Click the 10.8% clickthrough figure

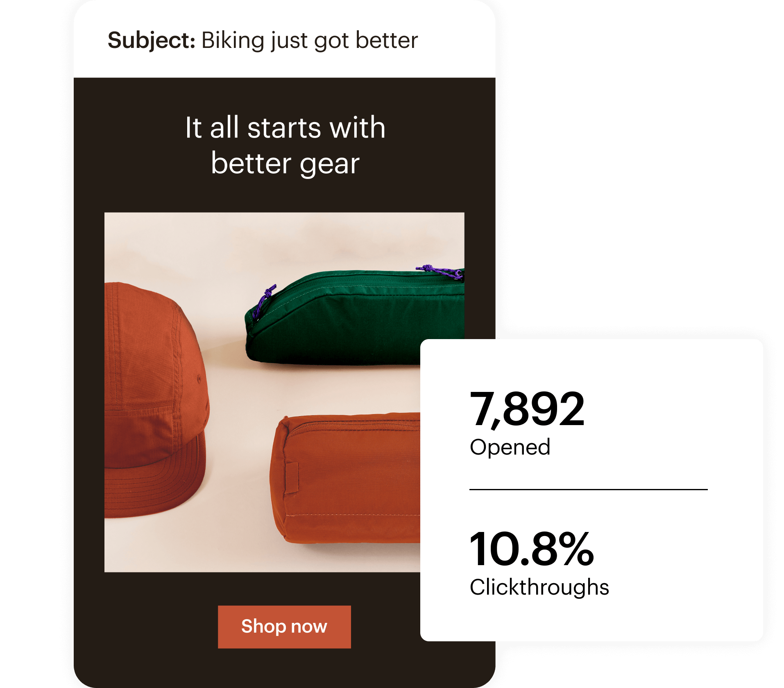(532, 549)
